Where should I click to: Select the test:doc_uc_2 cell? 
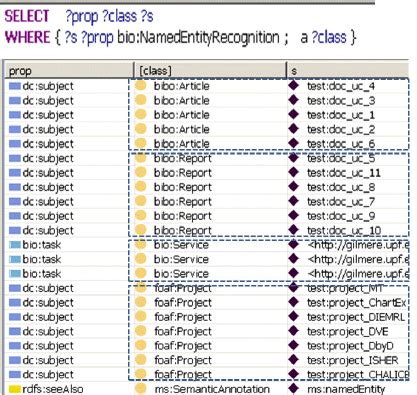tap(341, 129)
